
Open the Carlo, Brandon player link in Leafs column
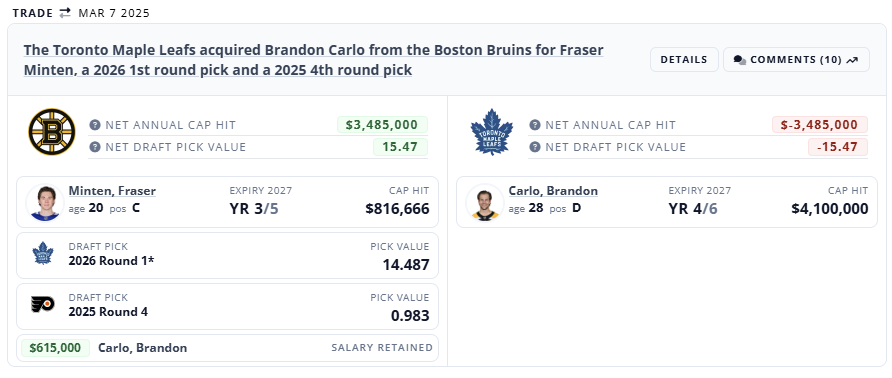tap(553, 191)
